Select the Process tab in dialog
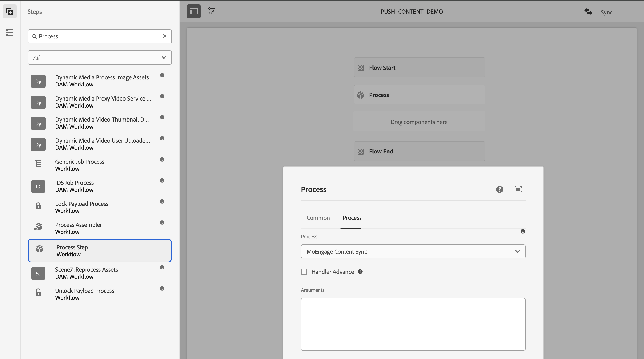644x359 pixels. (x=352, y=218)
